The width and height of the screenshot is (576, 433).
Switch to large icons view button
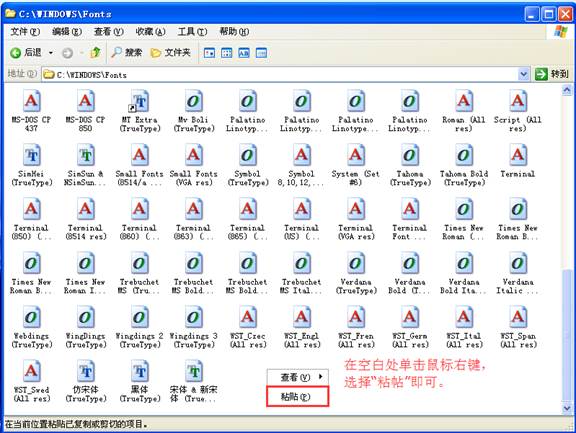(209, 53)
